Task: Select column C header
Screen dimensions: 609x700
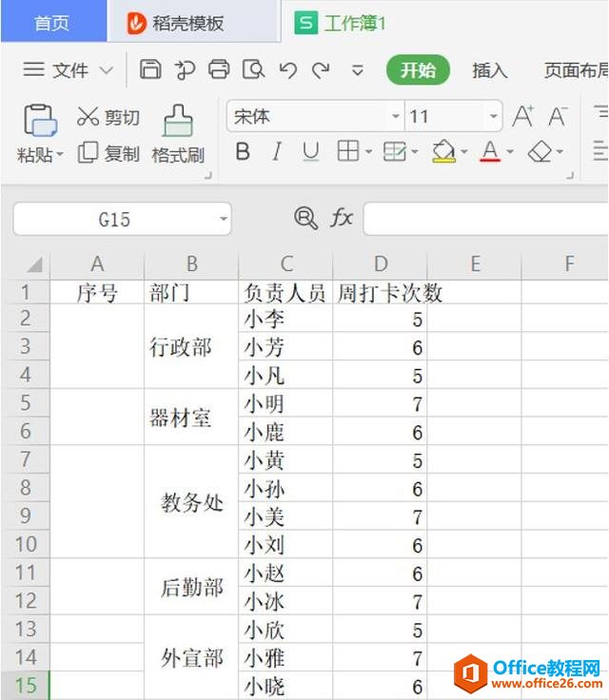Action: pos(286,264)
